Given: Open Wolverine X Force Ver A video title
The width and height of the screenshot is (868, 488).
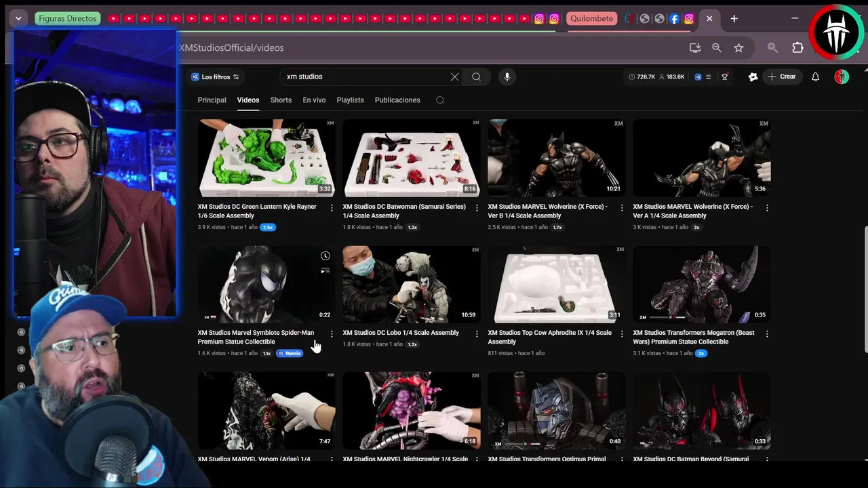Looking at the screenshot, I should [692, 211].
